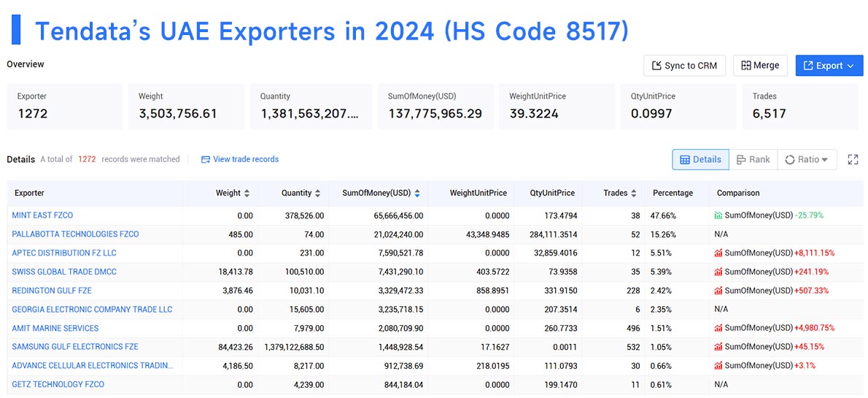Screen dimensions: 868x398
Task: Open GEORGIA ELECTRONIC COMPANY TRADE LLC link
Action: pos(92,310)
